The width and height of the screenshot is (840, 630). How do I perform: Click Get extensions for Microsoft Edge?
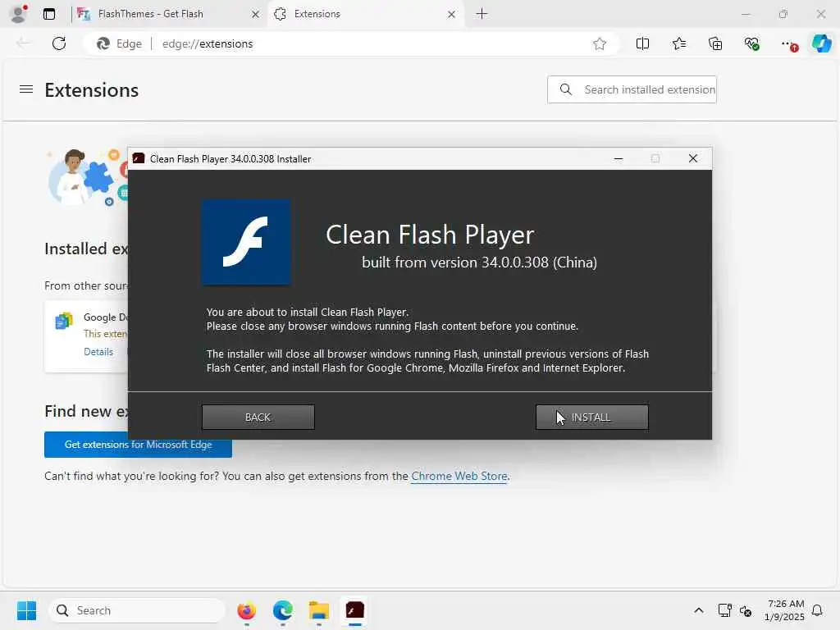(138, 445)
